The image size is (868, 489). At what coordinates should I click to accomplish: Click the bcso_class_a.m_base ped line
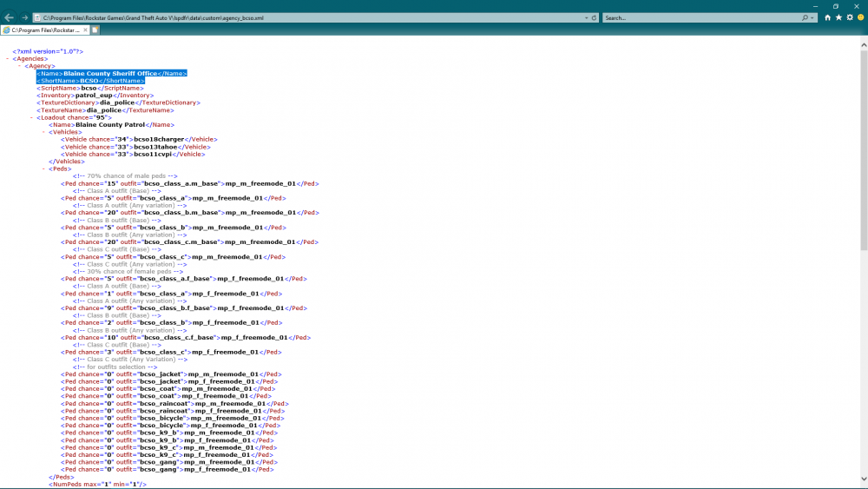click(x=190, y=183)
